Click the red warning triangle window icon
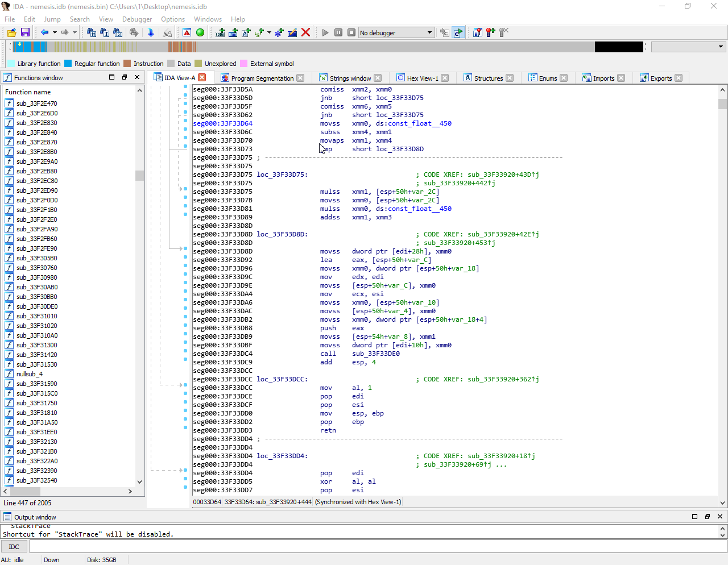The height and width of the screenshot is (565, 728). click(x=187, y=32)
